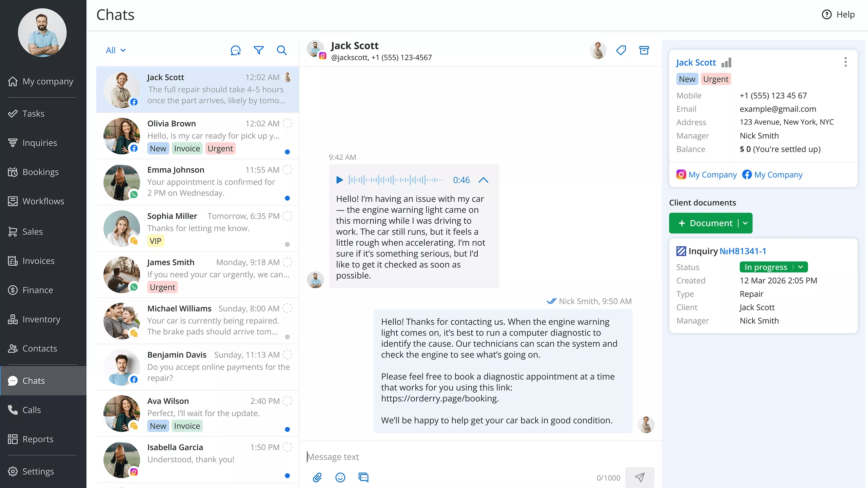Open the emoji picker below message box
The width and height of the screenshot is (868, 488).
[x=340, y=477]
